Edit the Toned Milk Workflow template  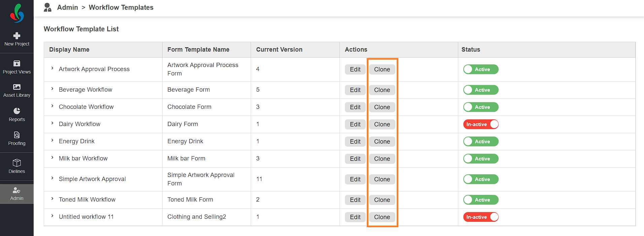click(355, 200)
